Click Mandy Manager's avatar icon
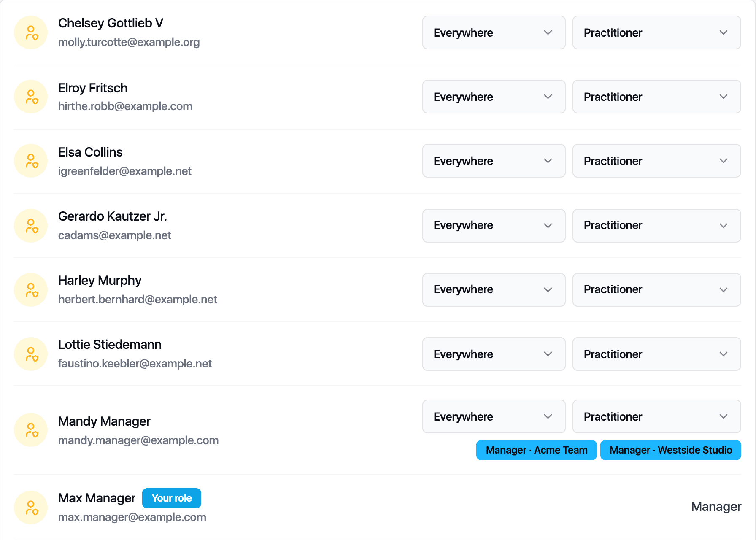 pos(31,430)
